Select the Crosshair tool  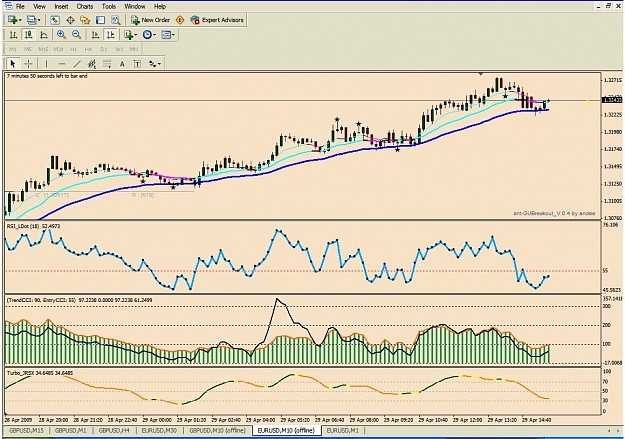[x=28, y=64]
